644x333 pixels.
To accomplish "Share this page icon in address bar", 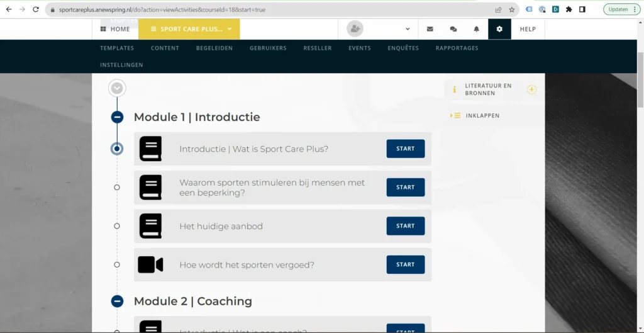I will (498, 9).
